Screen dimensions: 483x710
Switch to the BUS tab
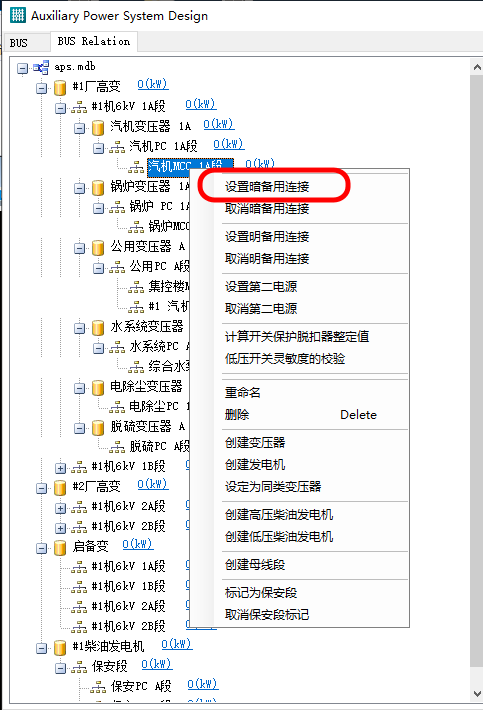point(19,43)
